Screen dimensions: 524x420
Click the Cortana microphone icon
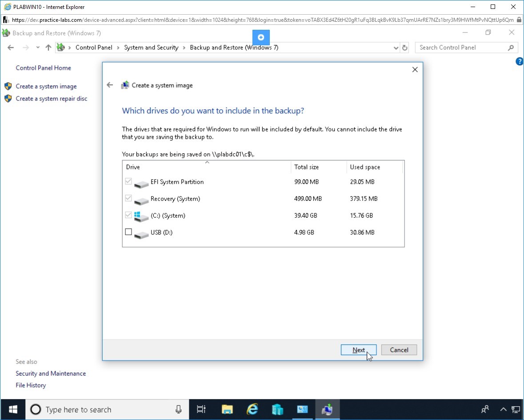tap(179, 409)
